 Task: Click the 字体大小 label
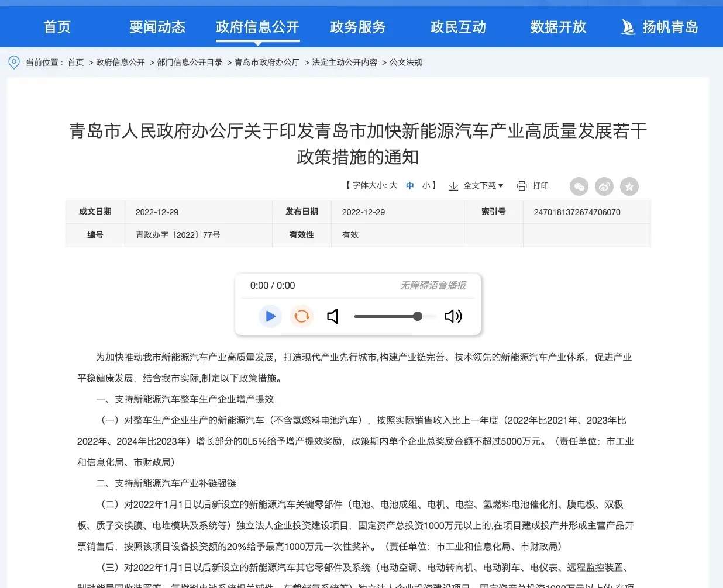[369, 185]
